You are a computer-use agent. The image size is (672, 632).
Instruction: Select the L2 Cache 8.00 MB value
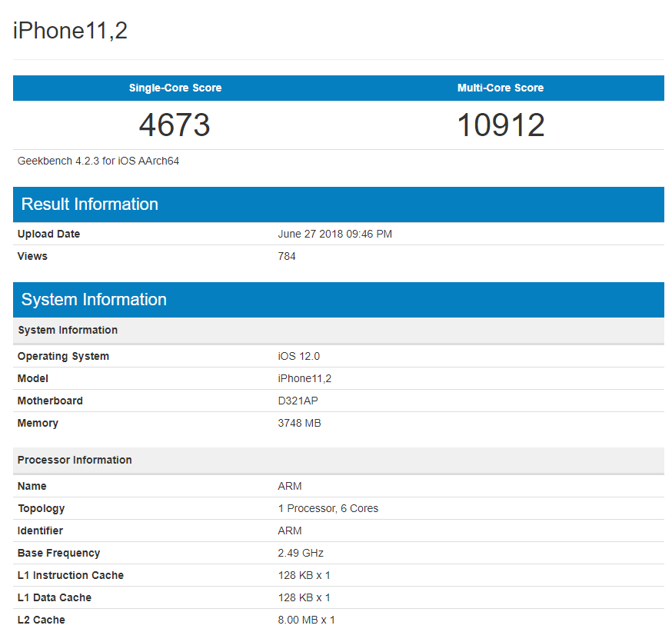[x=305, y=620]
